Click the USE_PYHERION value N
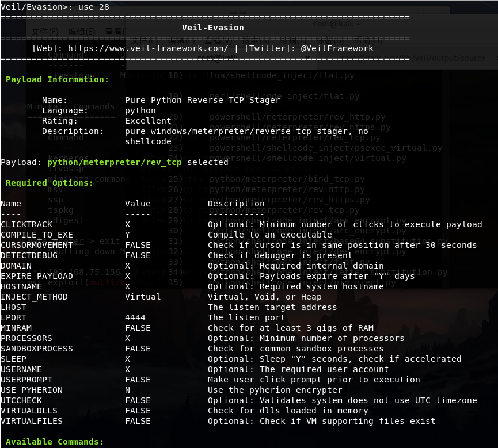Screen dimensions: 498x448 pos(127,390)
